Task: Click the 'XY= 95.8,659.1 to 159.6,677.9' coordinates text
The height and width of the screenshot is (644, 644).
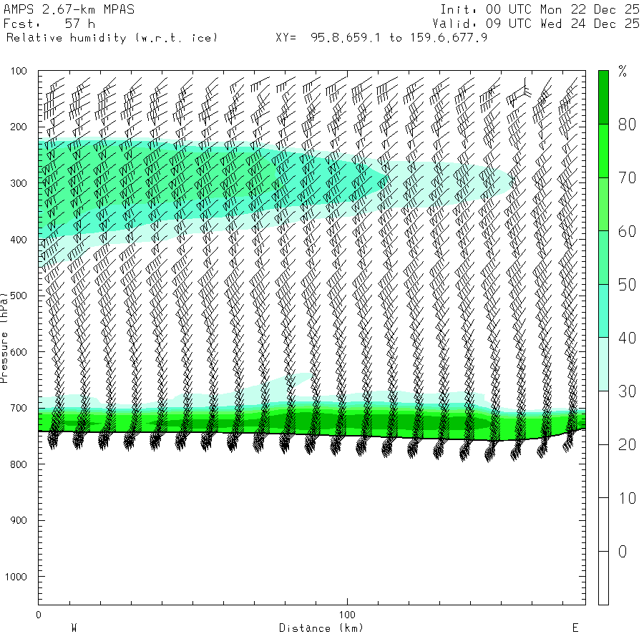Action: coord(381,38)
